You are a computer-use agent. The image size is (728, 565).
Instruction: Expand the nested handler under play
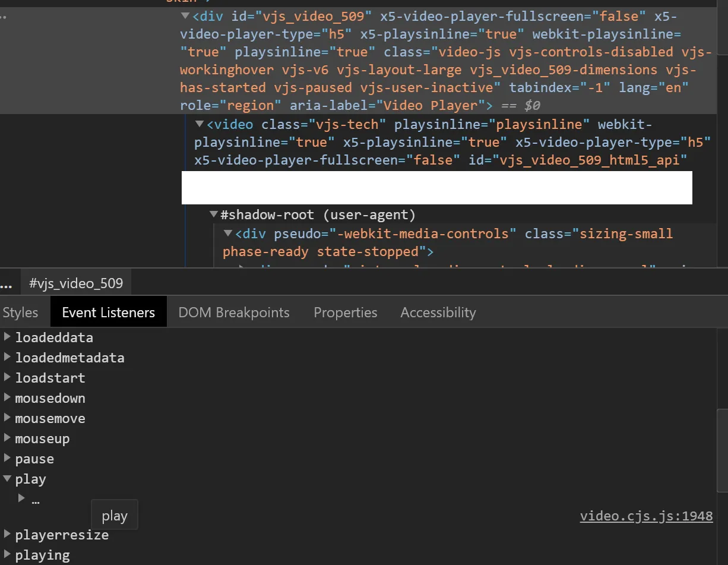click(x=21, y=498)
